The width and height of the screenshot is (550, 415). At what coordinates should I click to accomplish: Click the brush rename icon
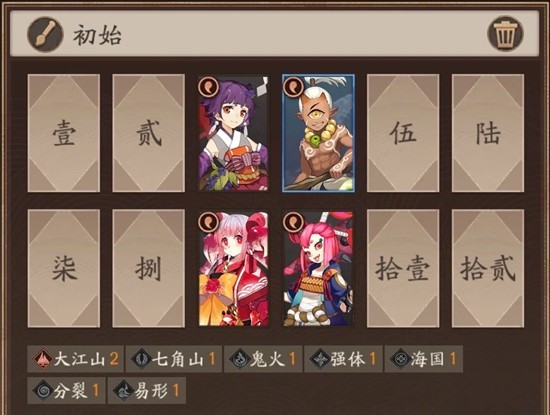(x=45, y=35)
